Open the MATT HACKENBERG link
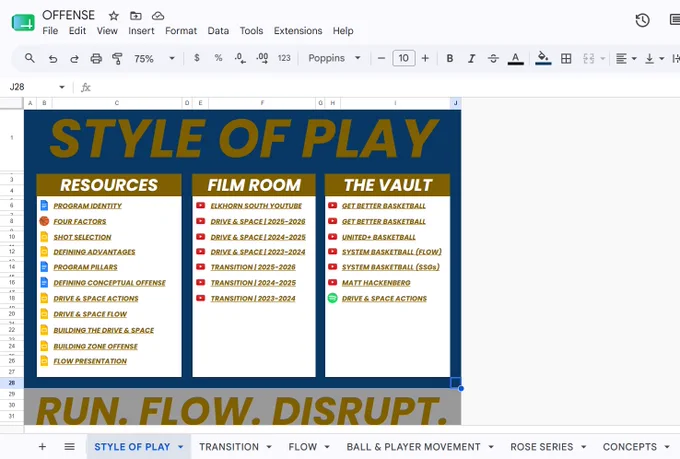The image size is (680, 459). pos(376,282)
